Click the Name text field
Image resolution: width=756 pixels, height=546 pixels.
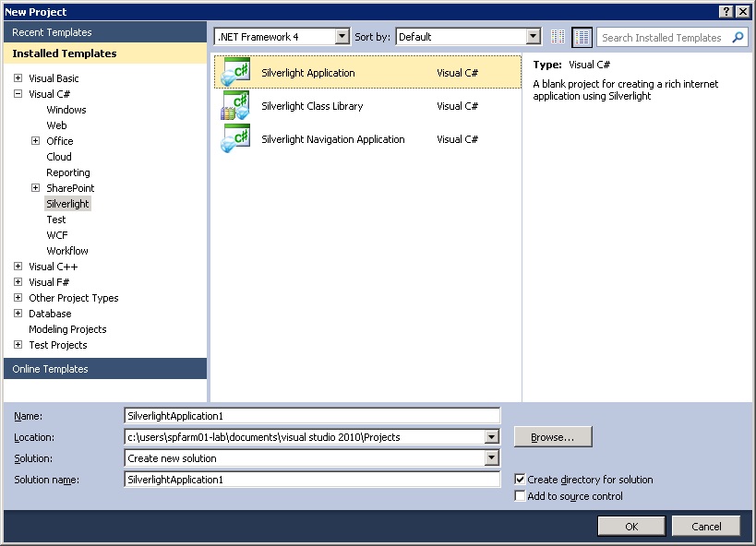(312, 416)
